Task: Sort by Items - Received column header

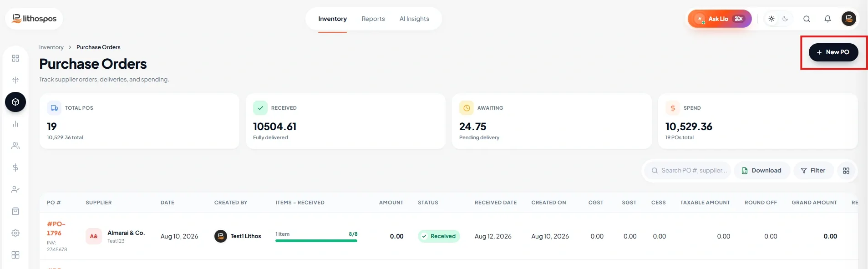Action: [300, 203]
